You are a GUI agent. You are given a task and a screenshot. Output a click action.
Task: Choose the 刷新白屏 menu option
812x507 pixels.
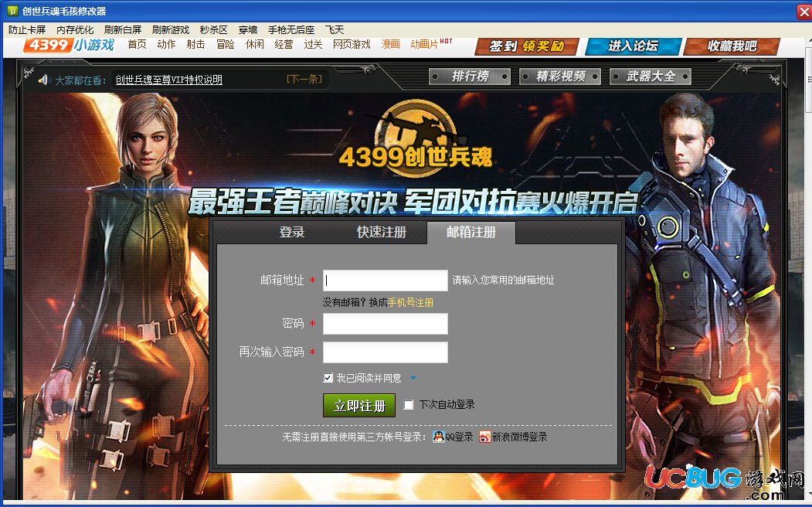[x=123, y=29]
